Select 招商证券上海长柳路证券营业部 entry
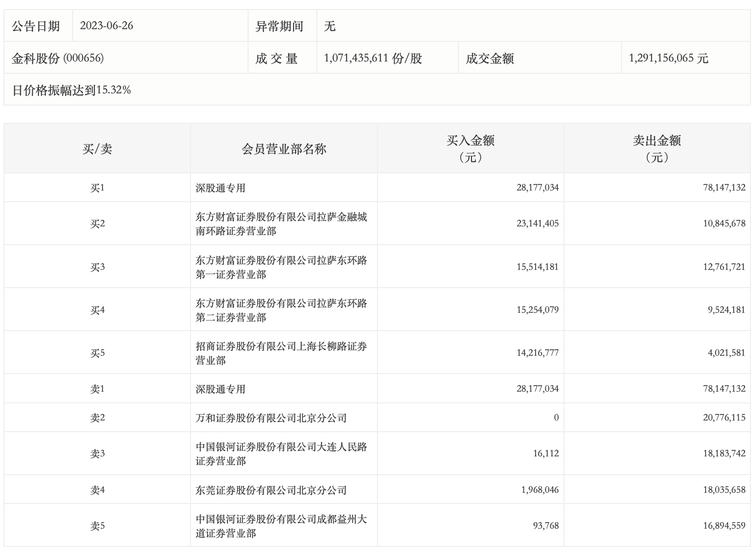 pyautogui.click(x=281, y=353)
